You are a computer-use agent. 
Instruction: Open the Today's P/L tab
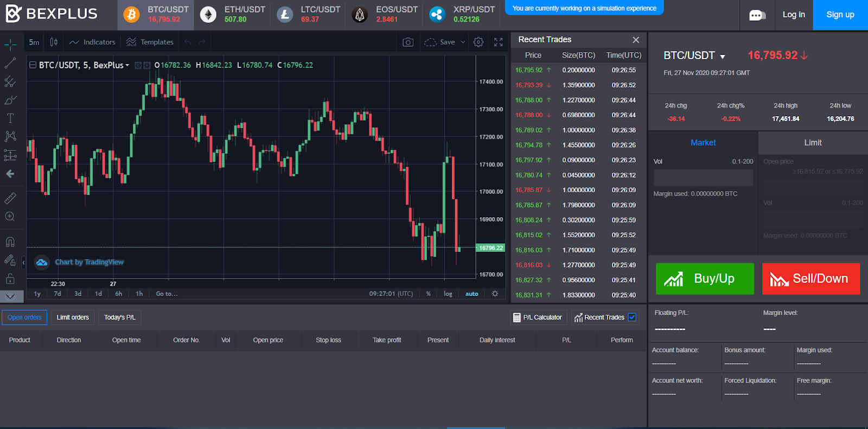coord(120,317)
